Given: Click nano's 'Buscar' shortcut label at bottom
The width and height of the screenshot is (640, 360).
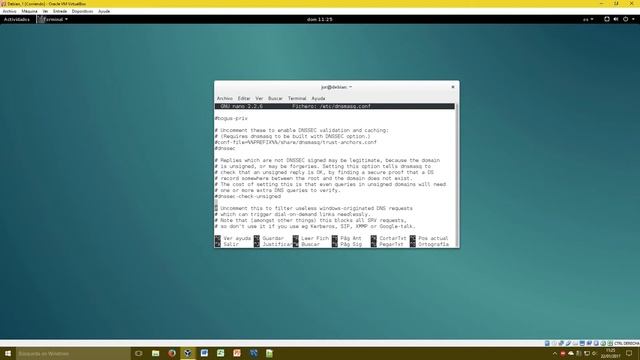Looking at the screenshot, I should (x=311, y=244).
